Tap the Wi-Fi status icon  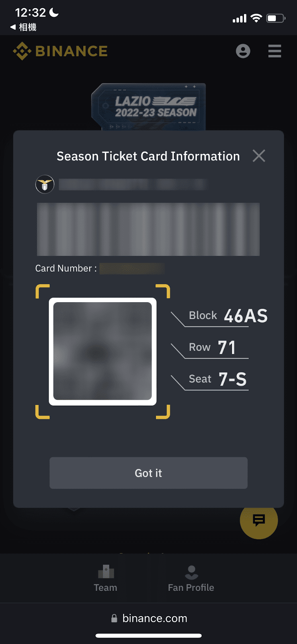256,18
